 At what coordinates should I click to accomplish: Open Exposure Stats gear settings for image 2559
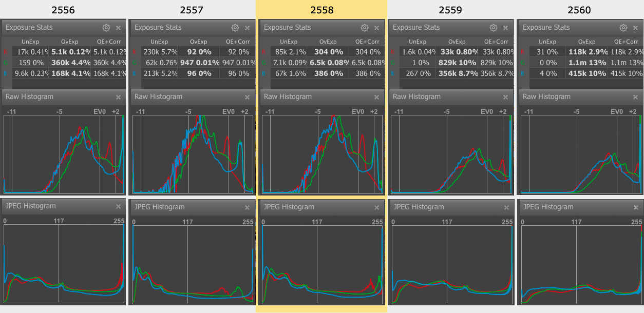point(494,28)
